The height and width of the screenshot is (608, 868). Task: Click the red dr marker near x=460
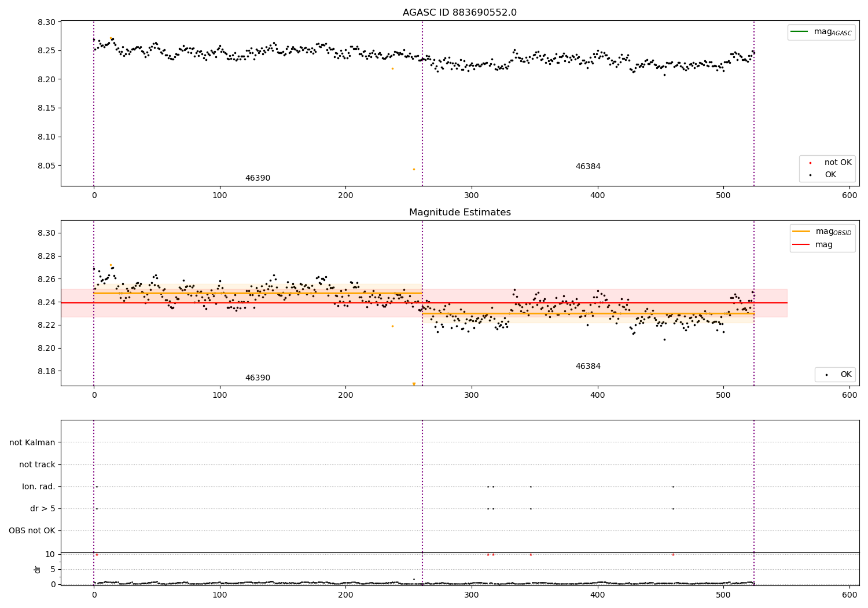pos(673,554)
